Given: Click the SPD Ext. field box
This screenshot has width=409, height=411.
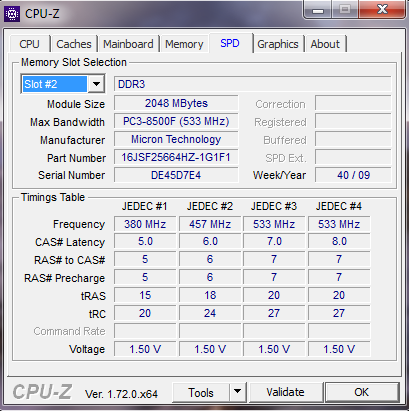Looking at the screenshot, I should [353, 157].
